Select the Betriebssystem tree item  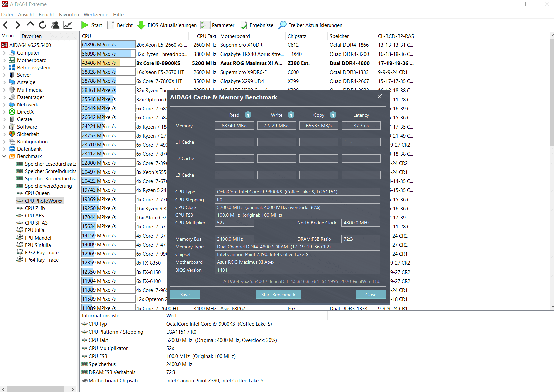tap(34, 67)
